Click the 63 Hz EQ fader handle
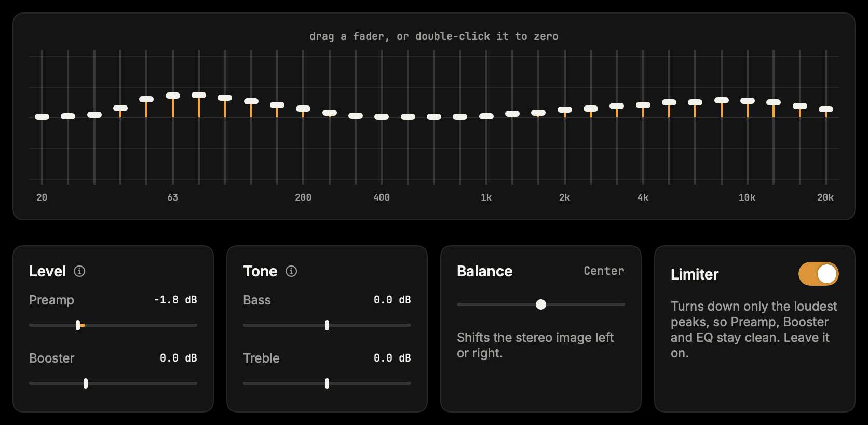 [x=173, y=96]
